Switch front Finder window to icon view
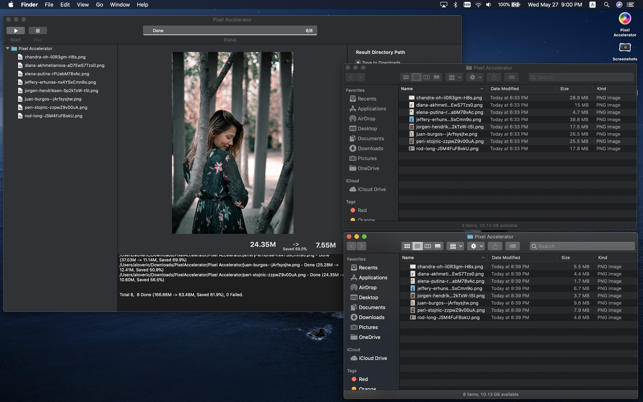 (407, 246)
